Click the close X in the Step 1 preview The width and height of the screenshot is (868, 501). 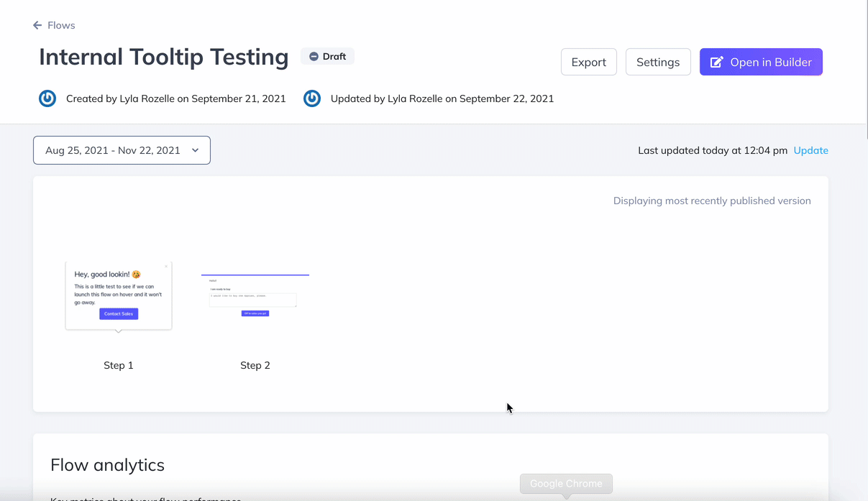click(166, 266)
